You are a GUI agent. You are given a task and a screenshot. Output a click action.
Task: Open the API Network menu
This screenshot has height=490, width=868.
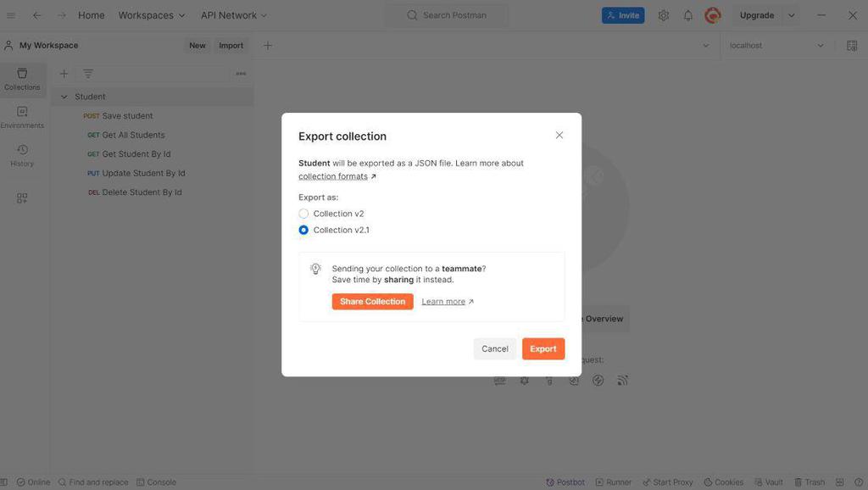(234, 15)
